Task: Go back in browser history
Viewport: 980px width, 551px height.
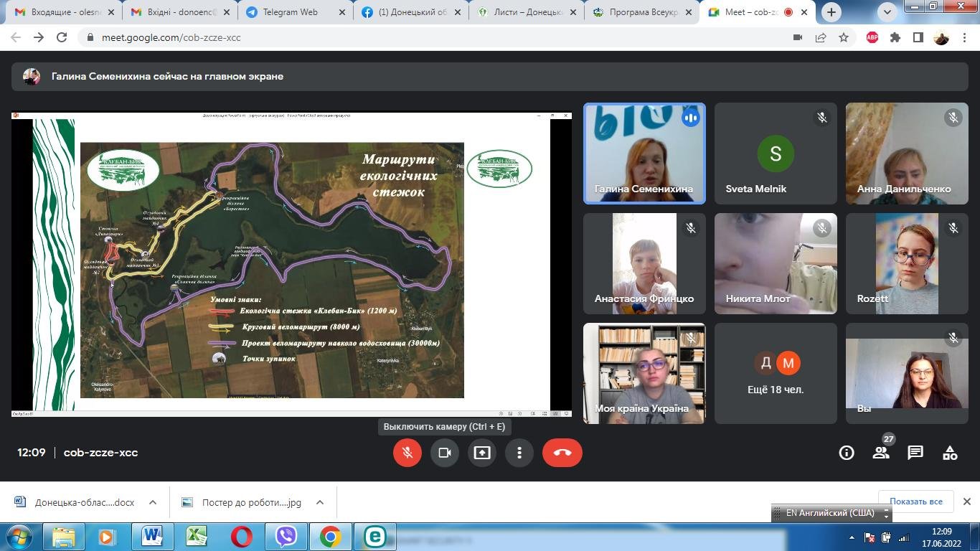Action: point(16,37)
